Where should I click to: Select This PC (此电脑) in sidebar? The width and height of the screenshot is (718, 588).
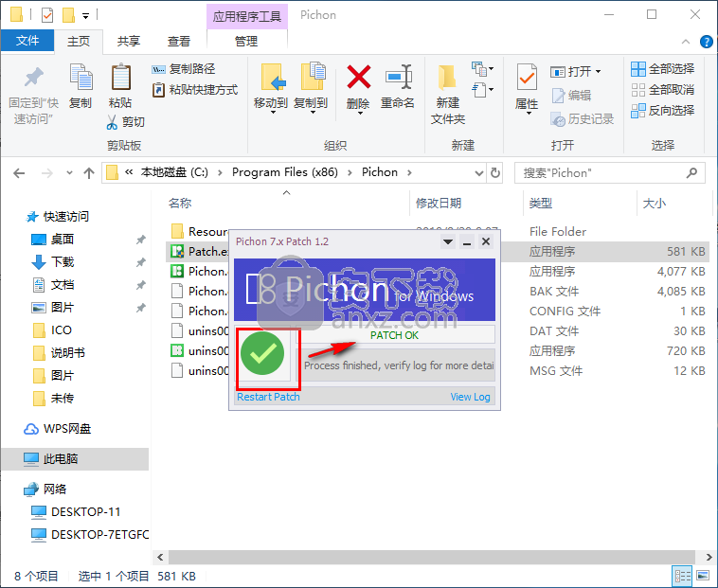tap(75, 459)
